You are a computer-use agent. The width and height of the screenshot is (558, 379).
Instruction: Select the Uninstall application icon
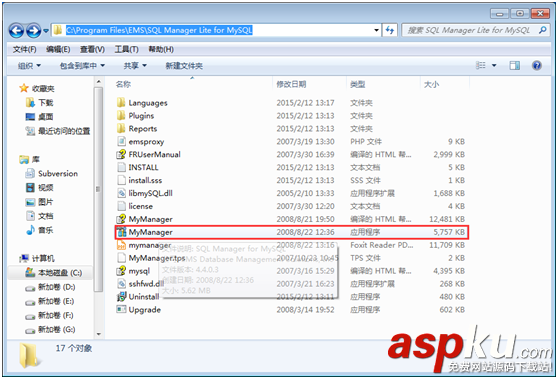click(121, 296)
